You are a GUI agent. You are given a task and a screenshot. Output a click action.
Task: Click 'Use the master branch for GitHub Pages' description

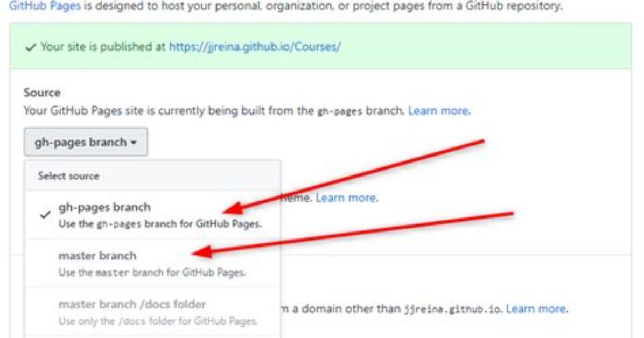point(152,272)
